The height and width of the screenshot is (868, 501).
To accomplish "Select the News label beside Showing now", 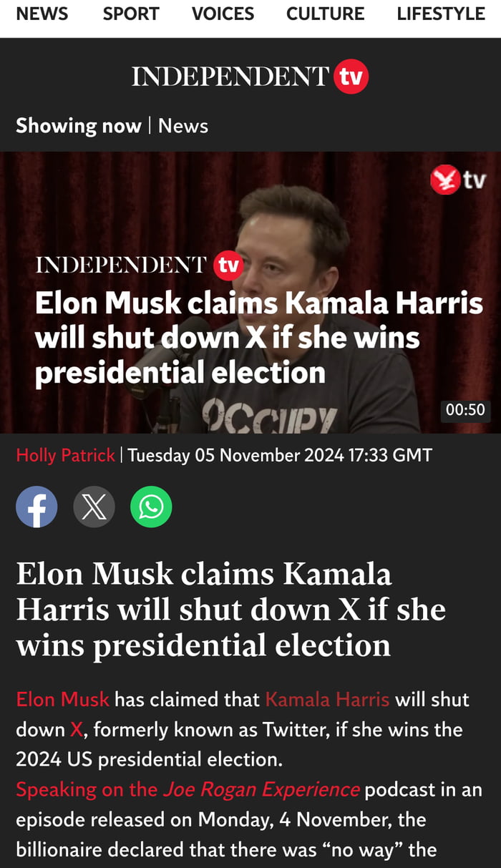I will [183, 126].
